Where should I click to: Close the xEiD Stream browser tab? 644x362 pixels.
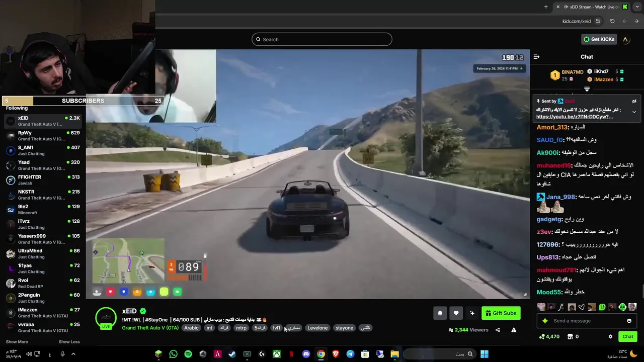tap(557, 7)
